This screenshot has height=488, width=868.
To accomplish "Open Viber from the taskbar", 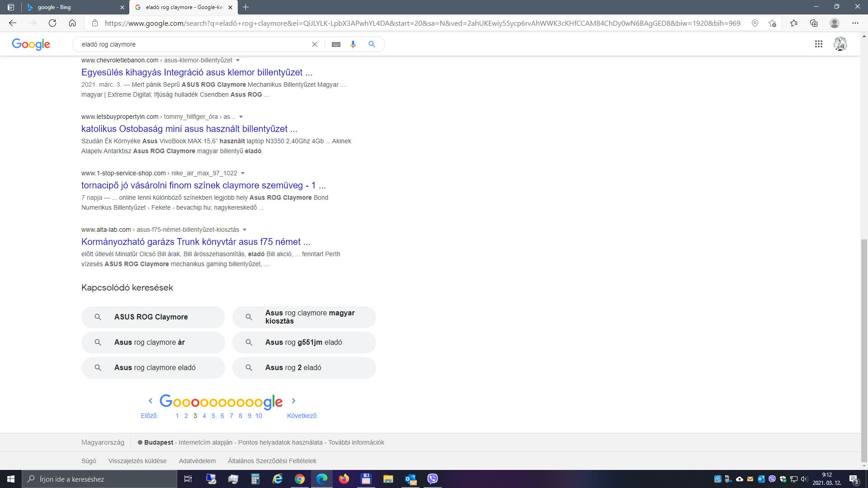I will (x=433, y=479).
